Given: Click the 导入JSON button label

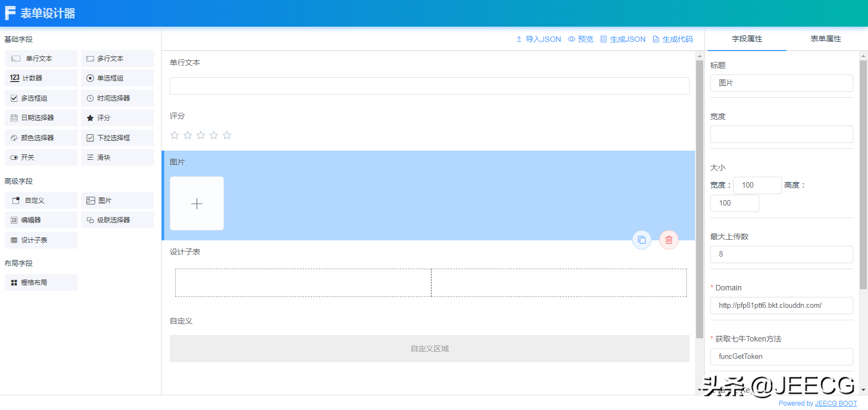Looking at the screenshot, I should coord(543,39).
